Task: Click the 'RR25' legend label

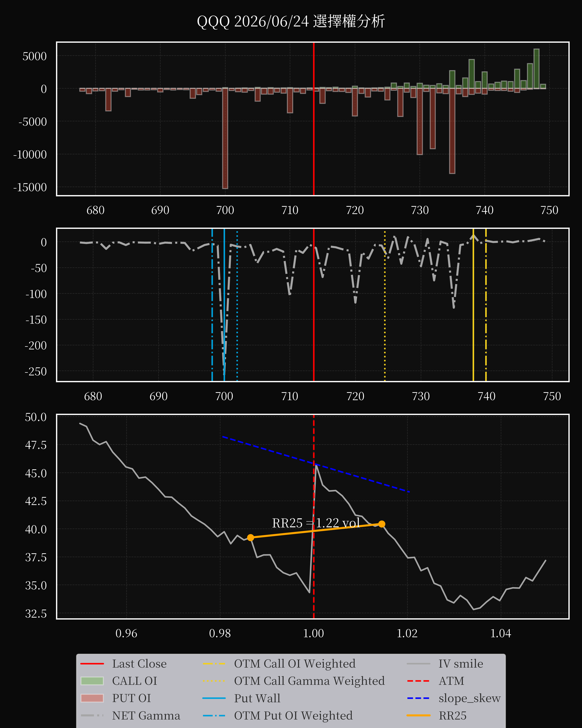Action: click(453, 715)
